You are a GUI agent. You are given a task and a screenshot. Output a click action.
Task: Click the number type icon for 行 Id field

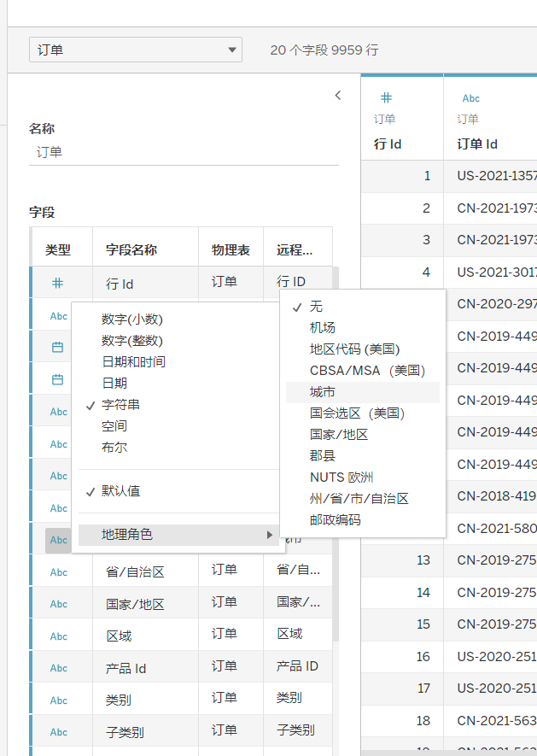(57, 283)
